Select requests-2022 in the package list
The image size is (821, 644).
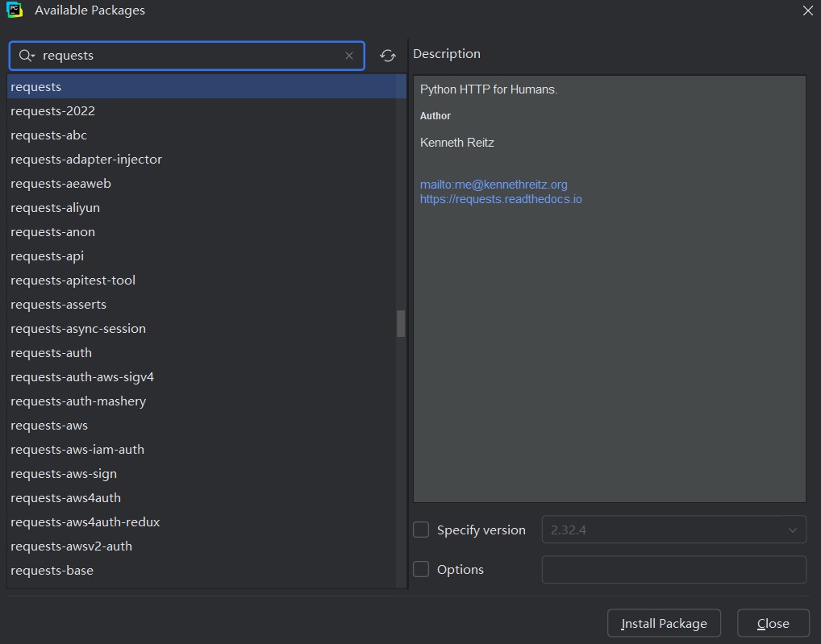53,111
